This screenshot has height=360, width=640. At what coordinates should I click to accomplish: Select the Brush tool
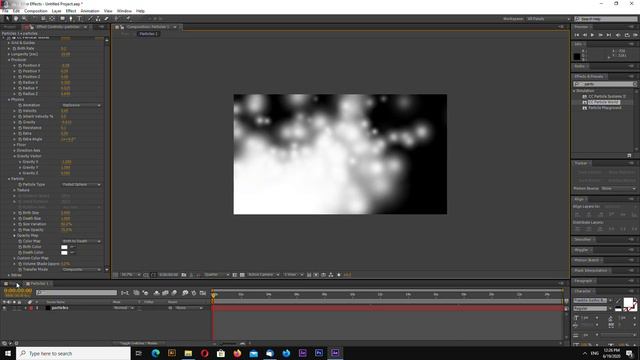coord(90,19)
